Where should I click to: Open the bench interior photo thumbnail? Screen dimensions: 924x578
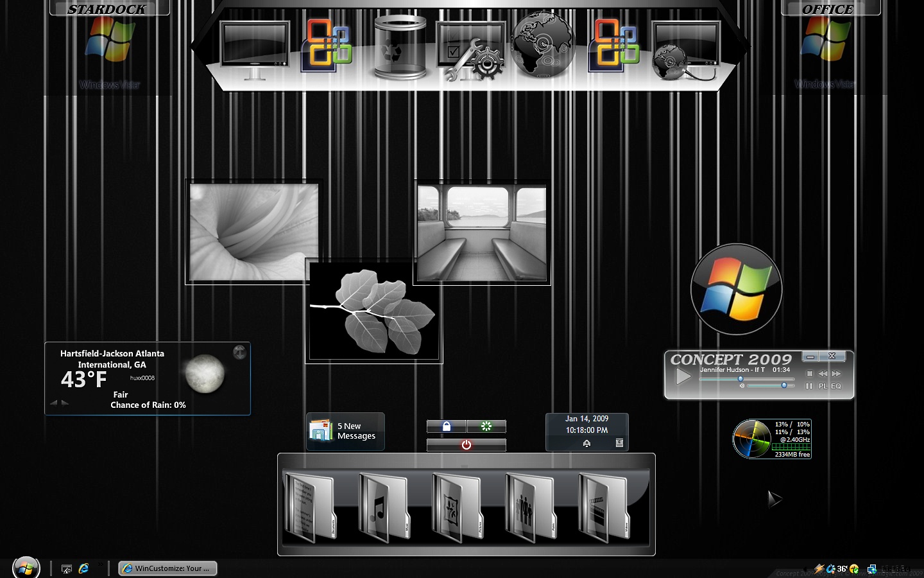pyautogui.click(x=482, y=233)
